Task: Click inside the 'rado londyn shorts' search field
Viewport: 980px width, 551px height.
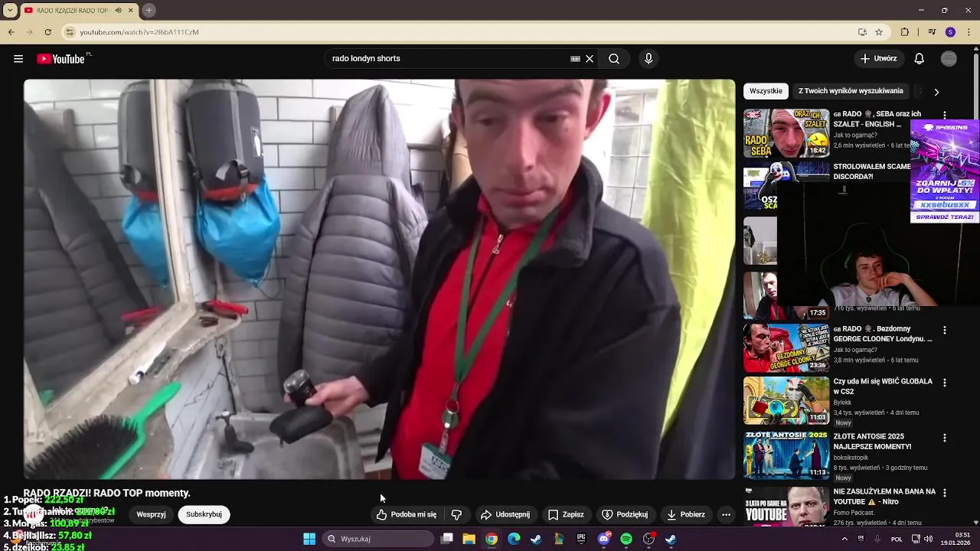Action: pyautogui.click(x=448, y=59)
